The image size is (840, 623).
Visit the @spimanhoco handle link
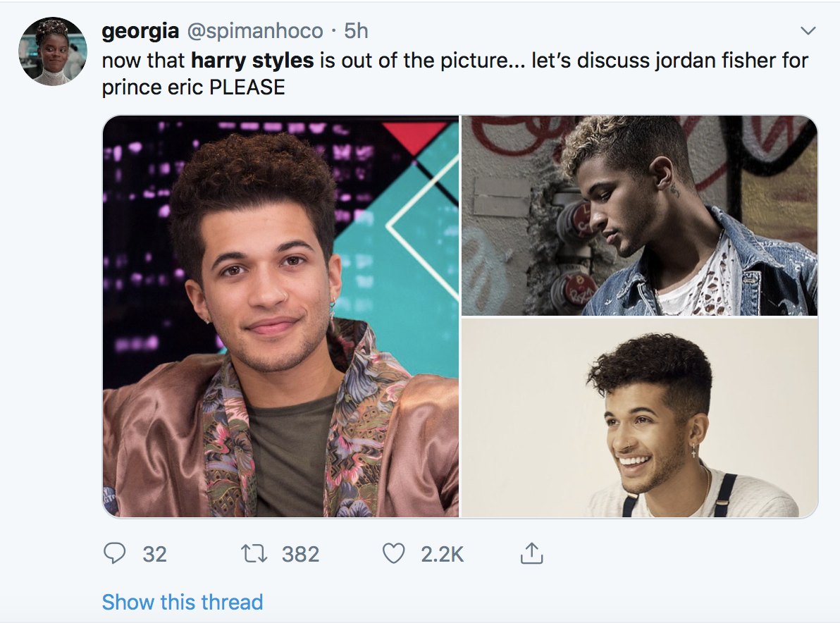click(x=254, y=31)
